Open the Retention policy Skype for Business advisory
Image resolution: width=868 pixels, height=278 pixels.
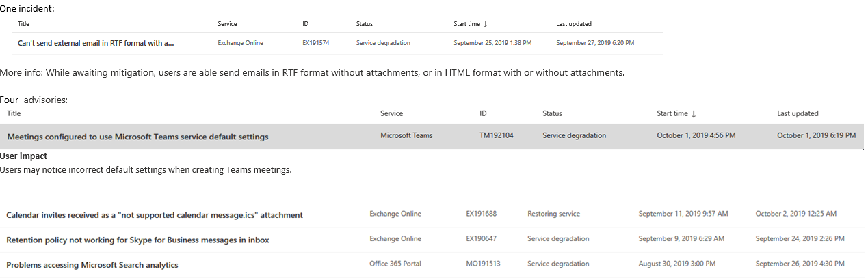137,240
